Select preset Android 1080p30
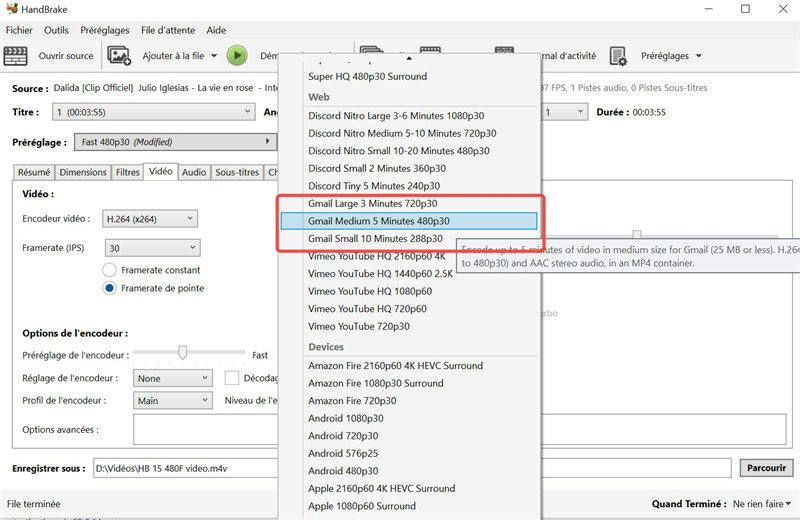This screenshot has height=520, width=800. click(345, 418)
